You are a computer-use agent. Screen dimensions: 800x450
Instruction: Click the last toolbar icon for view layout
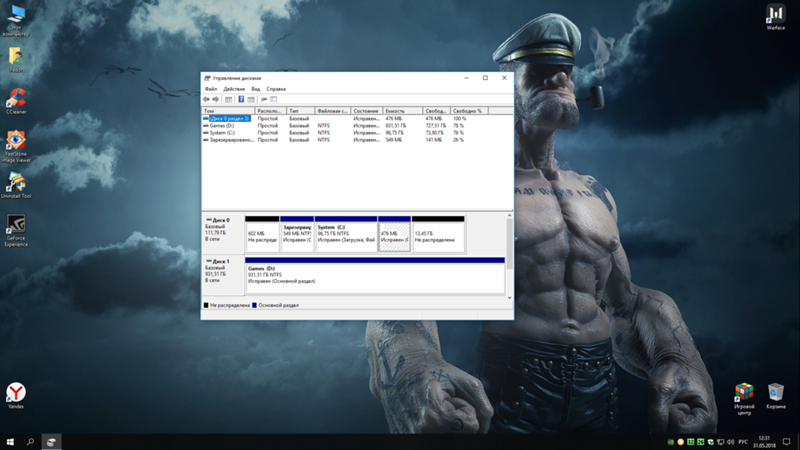(x=273, y=99)
